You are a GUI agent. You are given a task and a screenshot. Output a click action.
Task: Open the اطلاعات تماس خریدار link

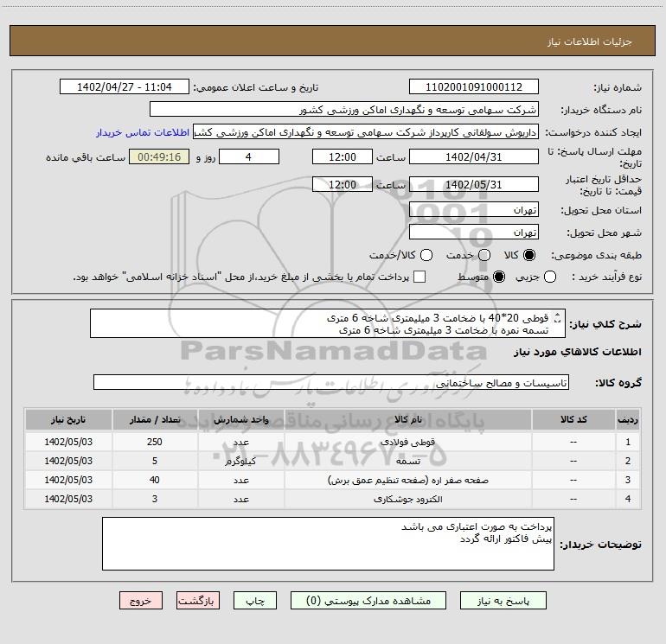pyautogui.click(x=143, y=132)
